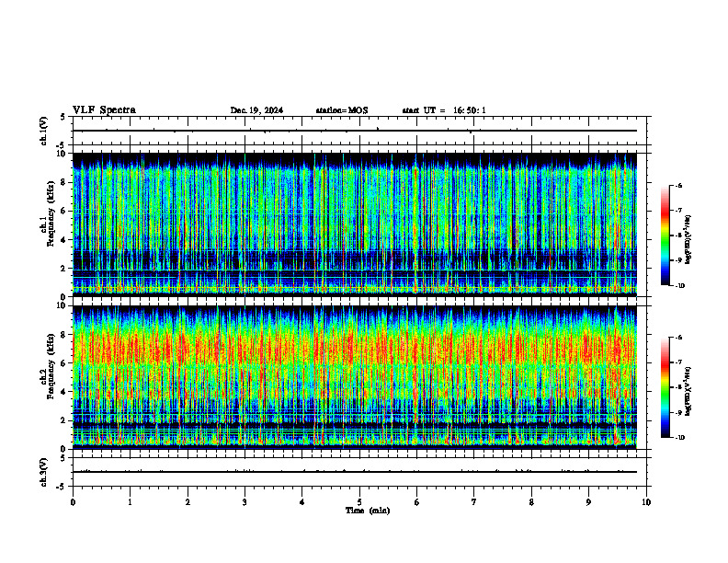728x563 pixels.
Task: Click the ch.2 frequency tick label "4"
Action: click(x=64, y=392)
